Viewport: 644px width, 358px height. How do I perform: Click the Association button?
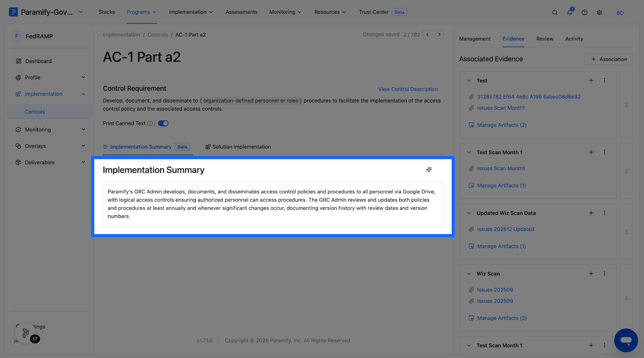pyautogui.click(x=609, y=59)
